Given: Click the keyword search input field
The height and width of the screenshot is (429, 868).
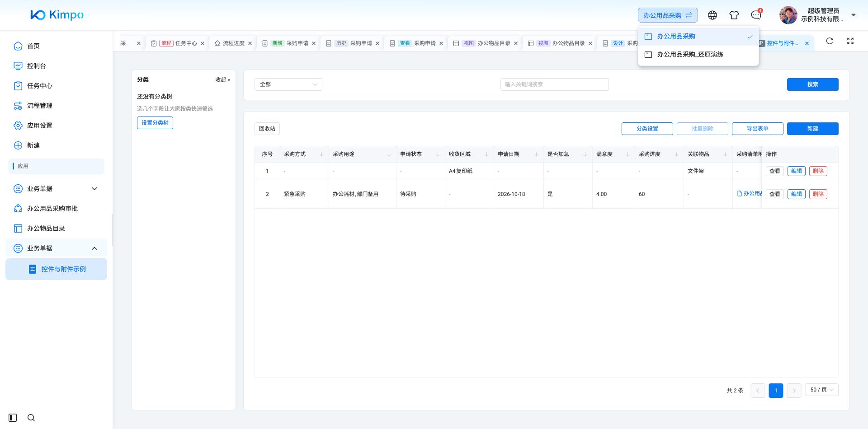Looking at the screenshot, I should coord(554,84).
